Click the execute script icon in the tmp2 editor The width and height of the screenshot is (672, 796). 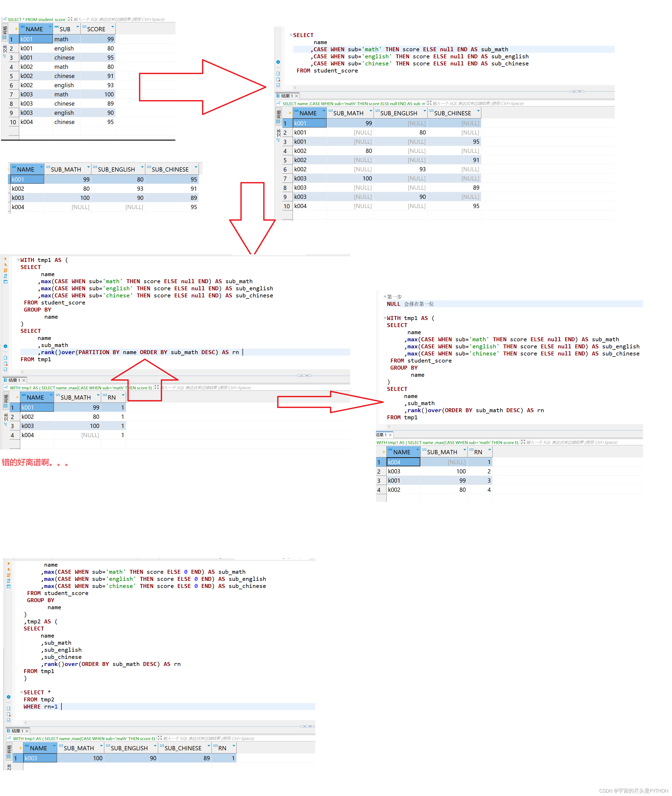[8, 575]
